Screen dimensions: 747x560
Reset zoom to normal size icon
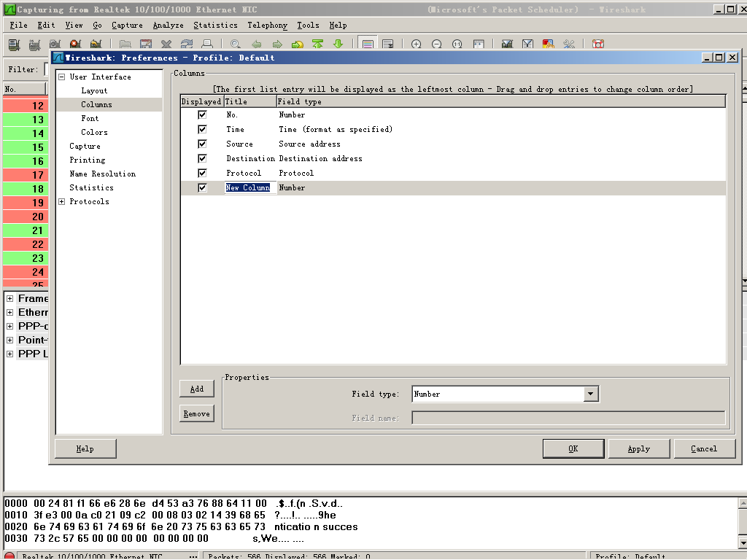click(x=457, y=44)
